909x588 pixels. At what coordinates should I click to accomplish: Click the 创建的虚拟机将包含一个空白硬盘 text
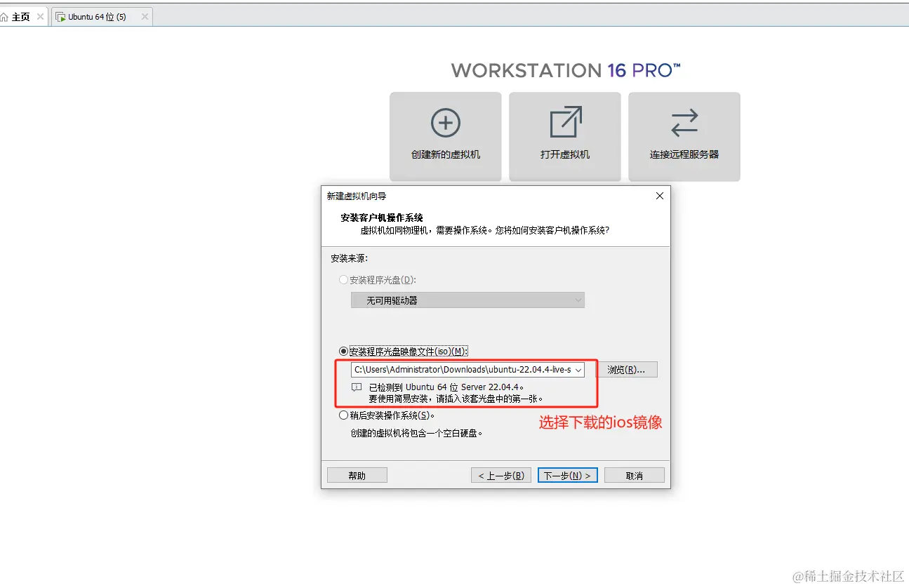tap(417, 433)
